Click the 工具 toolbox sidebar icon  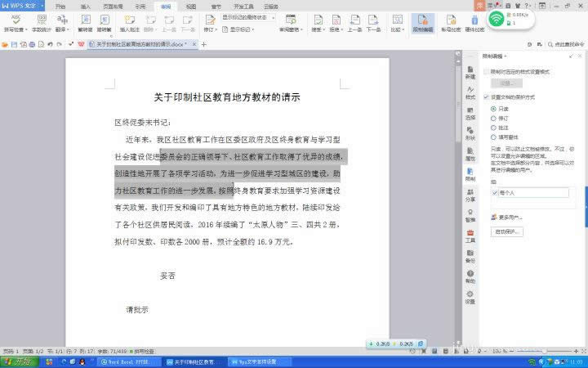coord(470,236)
